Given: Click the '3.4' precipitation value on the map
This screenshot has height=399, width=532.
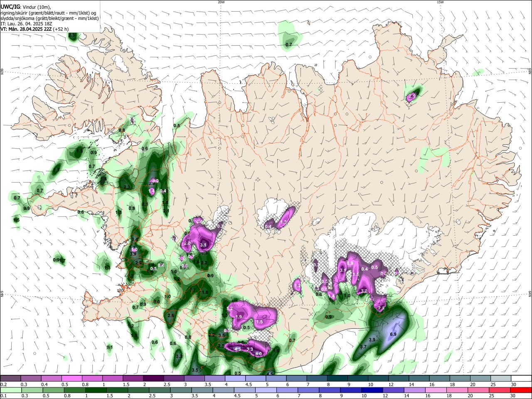Looking at the screenshot, I should [x=135, y=240].
